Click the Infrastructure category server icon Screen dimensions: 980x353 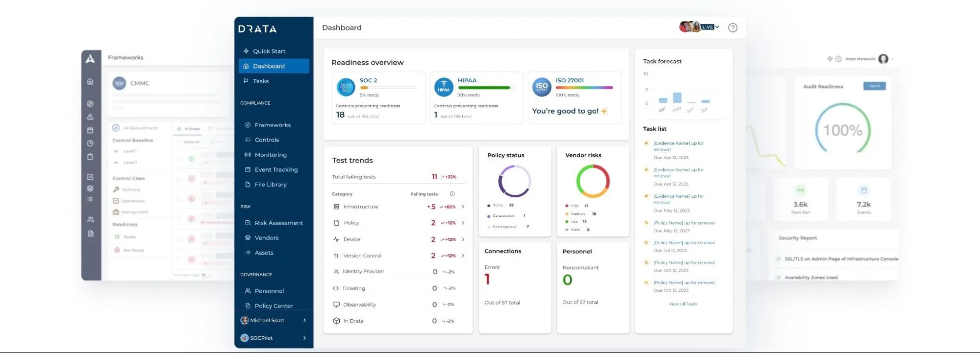pos(336,207)
